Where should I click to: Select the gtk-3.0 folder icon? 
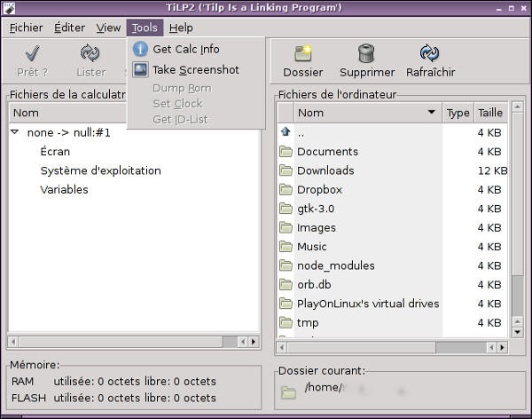click(286, 209)
